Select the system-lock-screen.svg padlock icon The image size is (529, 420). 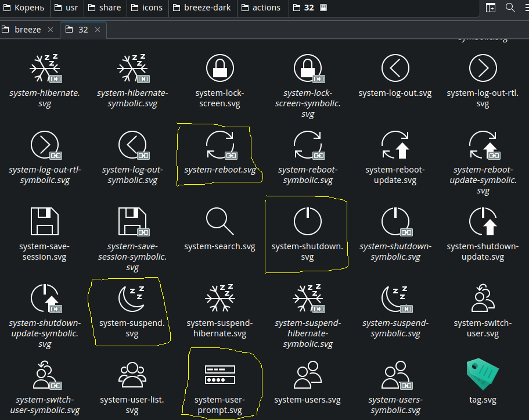tap(219, 69)
